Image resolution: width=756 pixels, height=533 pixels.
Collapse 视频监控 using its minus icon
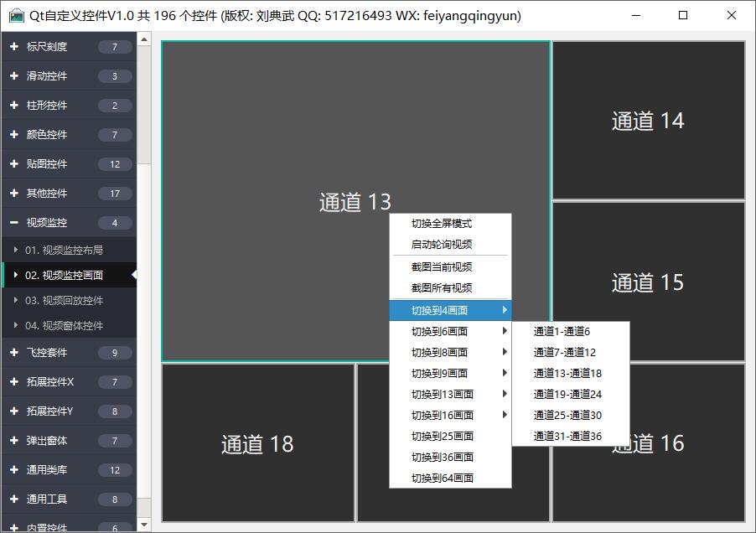(14, 223)
